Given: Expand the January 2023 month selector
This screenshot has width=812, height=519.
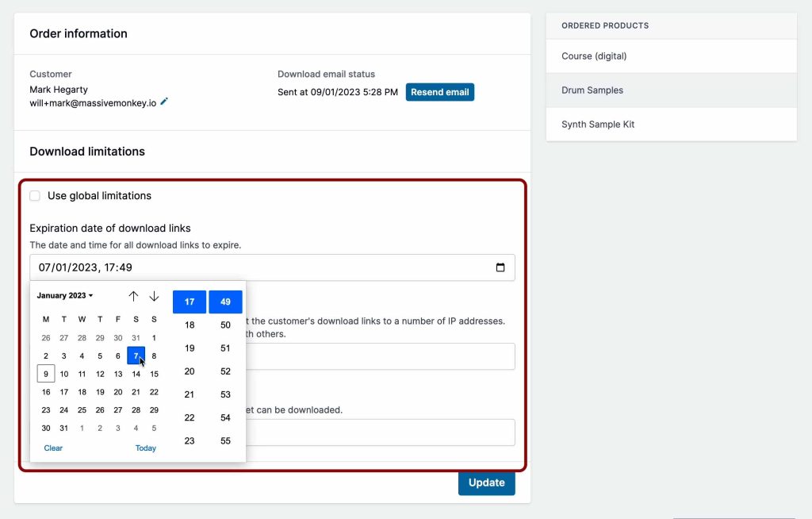Looking at the screenshot, I should (x=65, y=296).
